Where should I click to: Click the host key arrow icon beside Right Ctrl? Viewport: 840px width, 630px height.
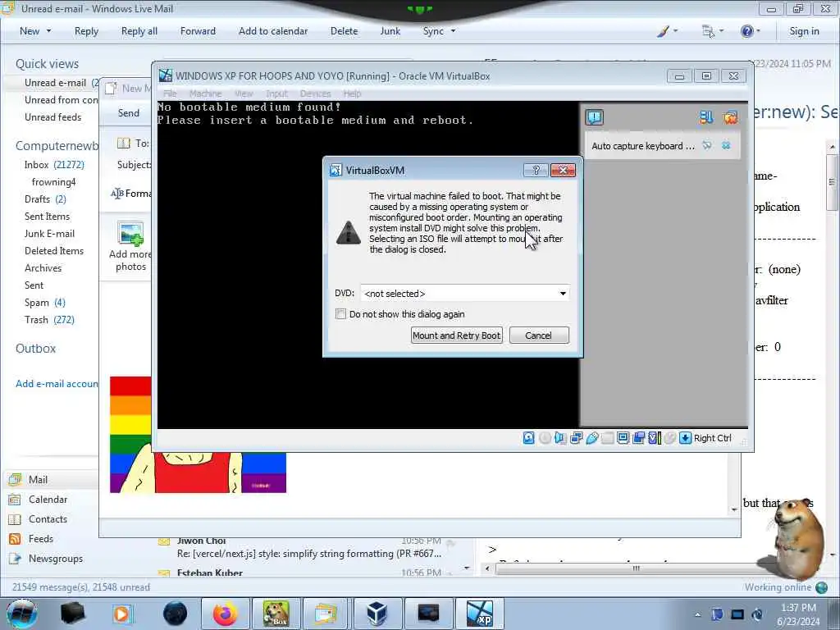685,438
